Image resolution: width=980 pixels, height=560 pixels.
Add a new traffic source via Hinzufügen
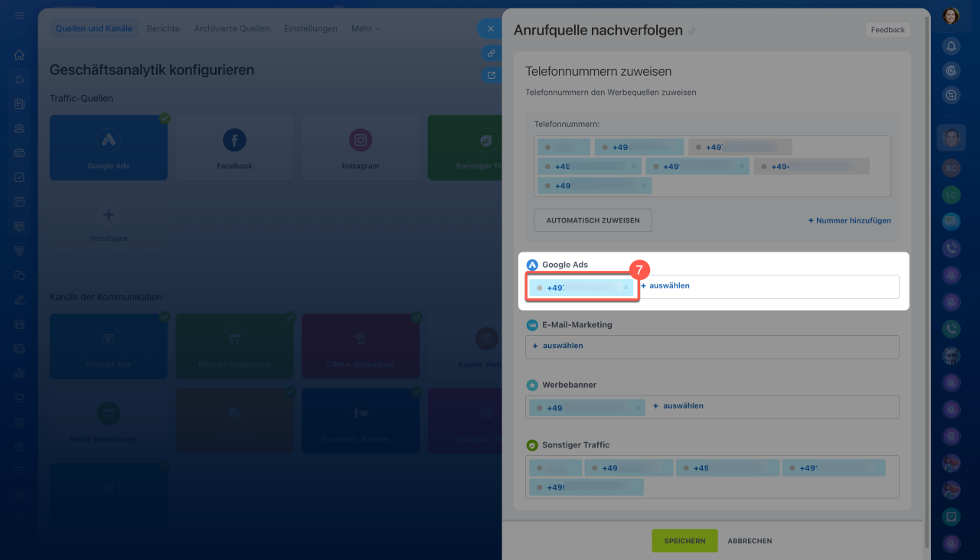pos(108,222)
